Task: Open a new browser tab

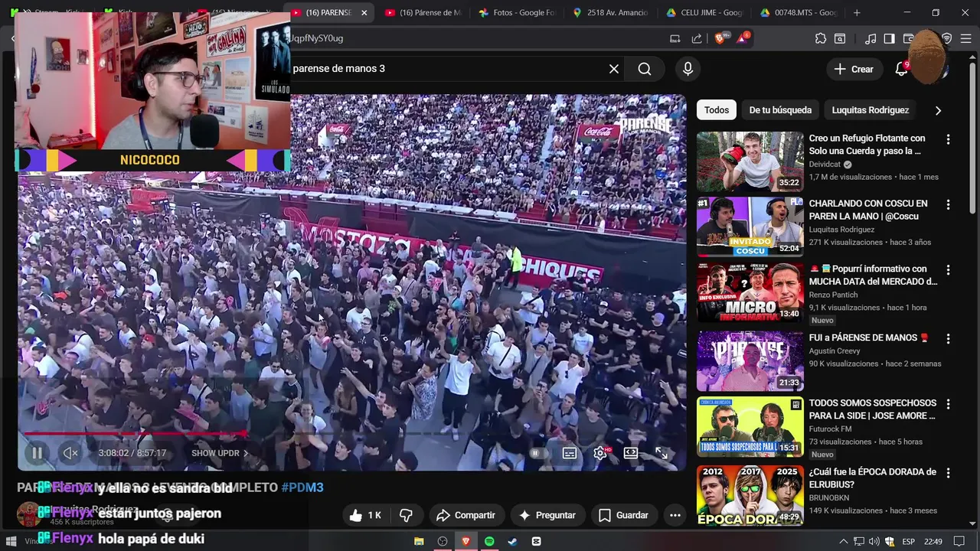Action: point(857,13)
